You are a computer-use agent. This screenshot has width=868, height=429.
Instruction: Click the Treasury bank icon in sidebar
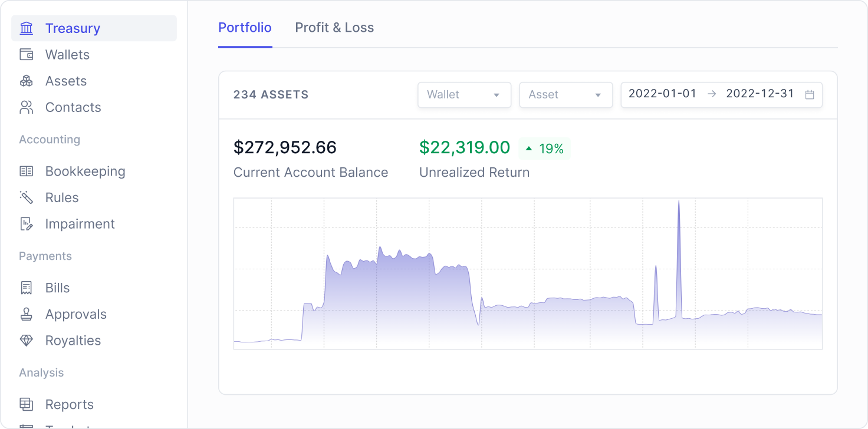pos(27,28)
